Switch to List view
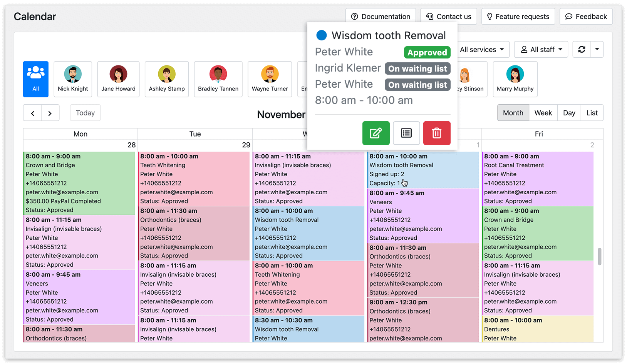Image resolution: width=627 pixels, height=364 pixels. [x=592, y=113]
